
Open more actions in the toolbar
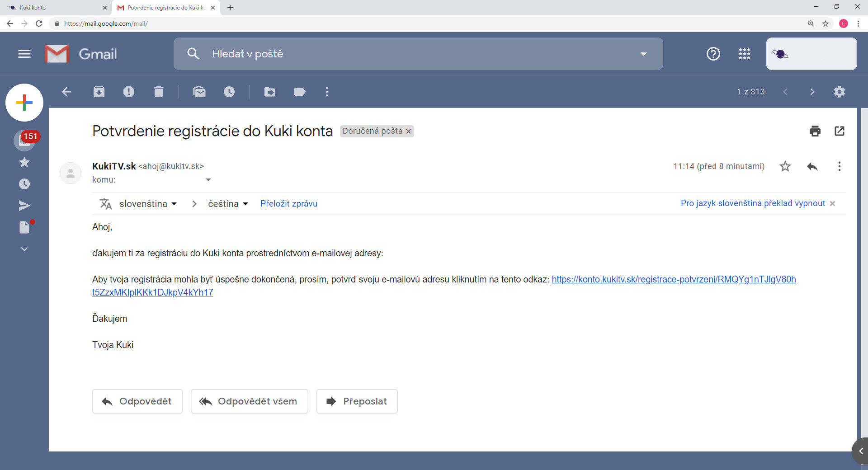pyautogui.click(x=327, y=92)
